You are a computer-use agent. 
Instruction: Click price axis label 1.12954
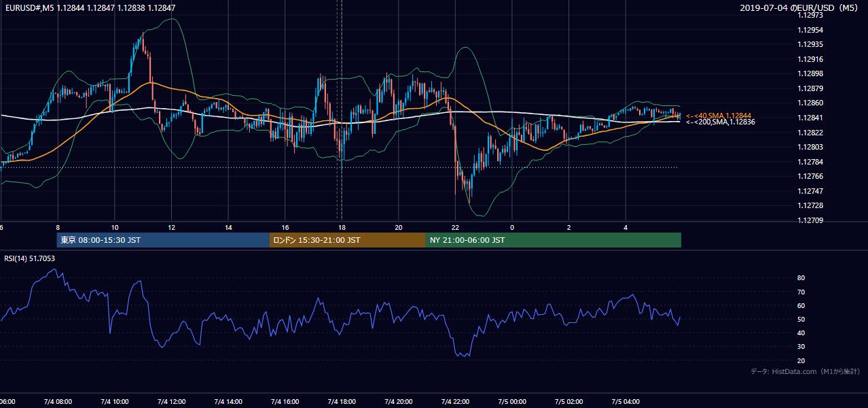(810, 31)
